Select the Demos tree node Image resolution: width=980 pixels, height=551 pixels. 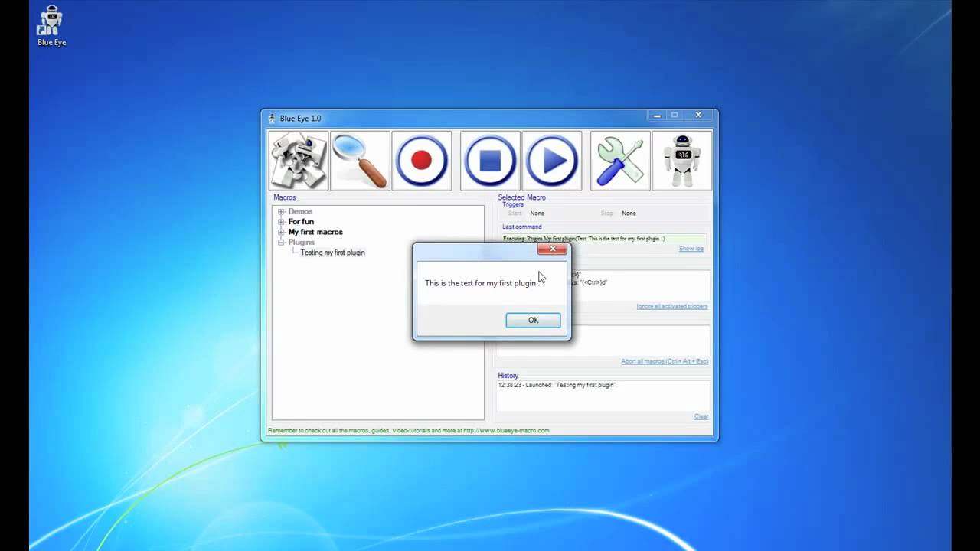coord(300,211)
